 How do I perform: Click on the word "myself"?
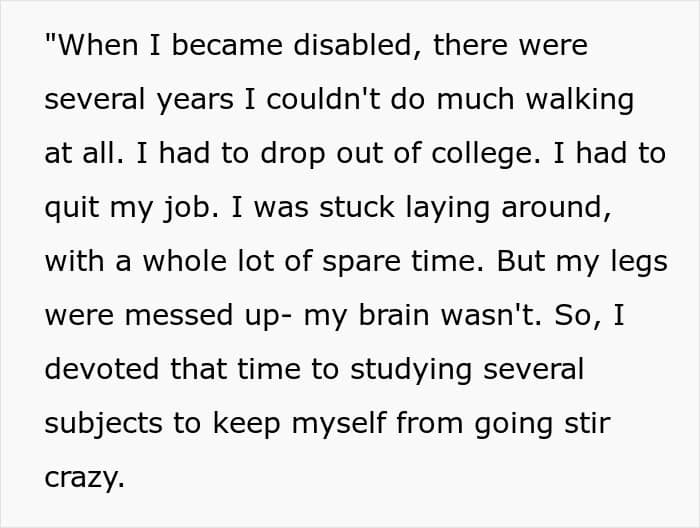[338, 424]
